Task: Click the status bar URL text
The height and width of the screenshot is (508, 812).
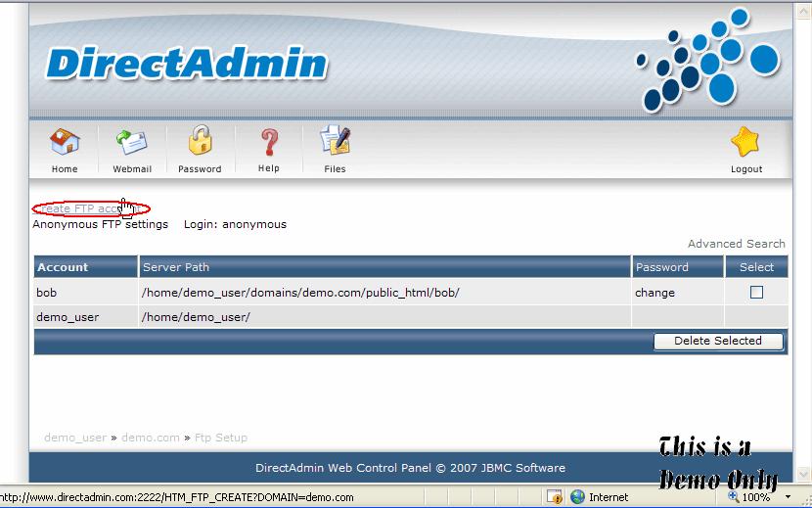Action: point(177,497)
